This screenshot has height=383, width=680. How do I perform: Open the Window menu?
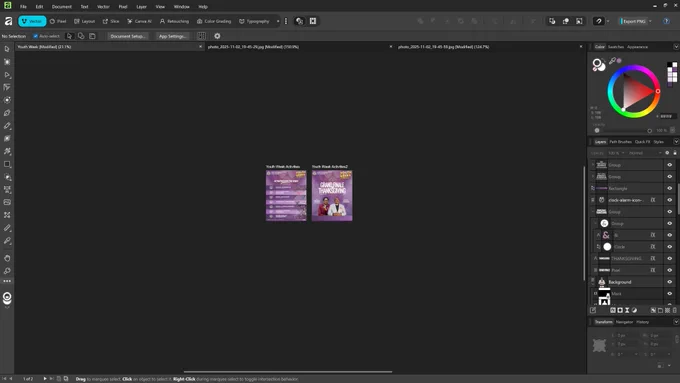[181, 7]
